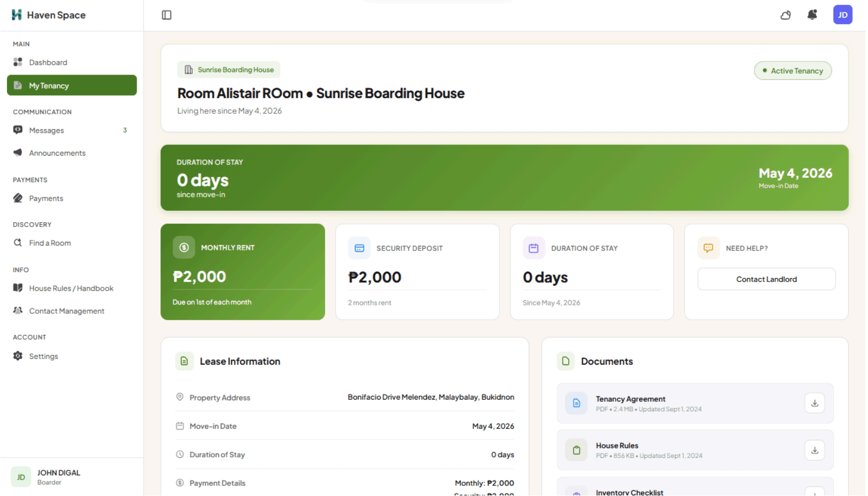
Task: Click the Haven Space logo icon
Action: [17, 15]
